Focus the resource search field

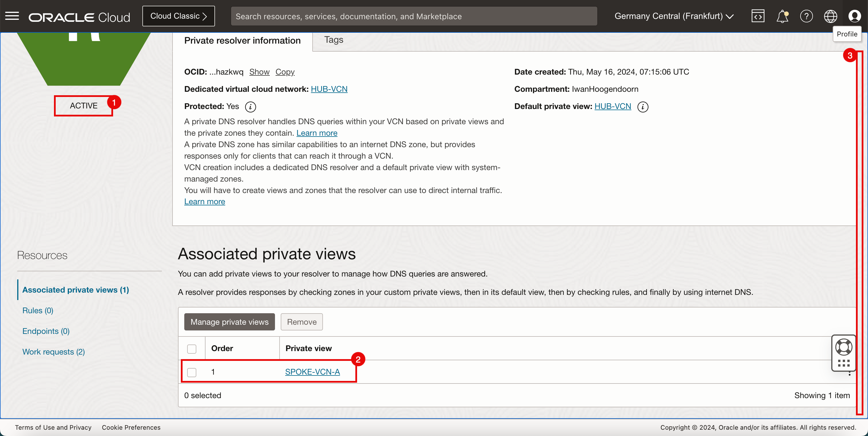pyautogui.click(x=414, y=16)
